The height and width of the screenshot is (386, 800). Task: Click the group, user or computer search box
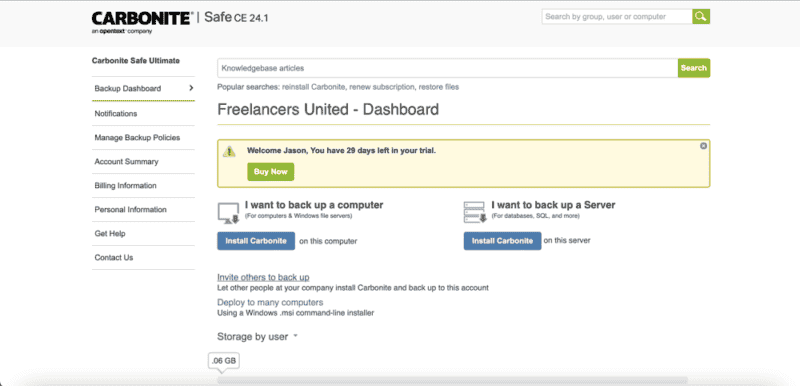click(x=617, y=16)
